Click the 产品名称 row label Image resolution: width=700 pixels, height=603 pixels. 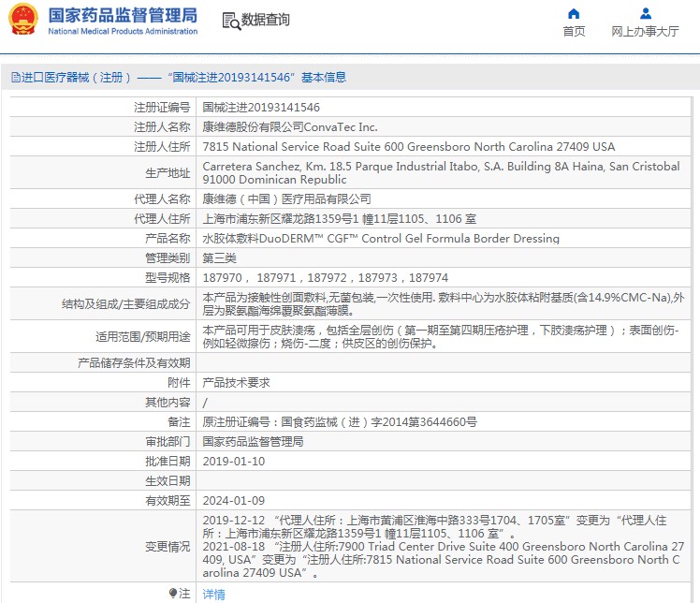pyautogui.click(x=168, y=239)
